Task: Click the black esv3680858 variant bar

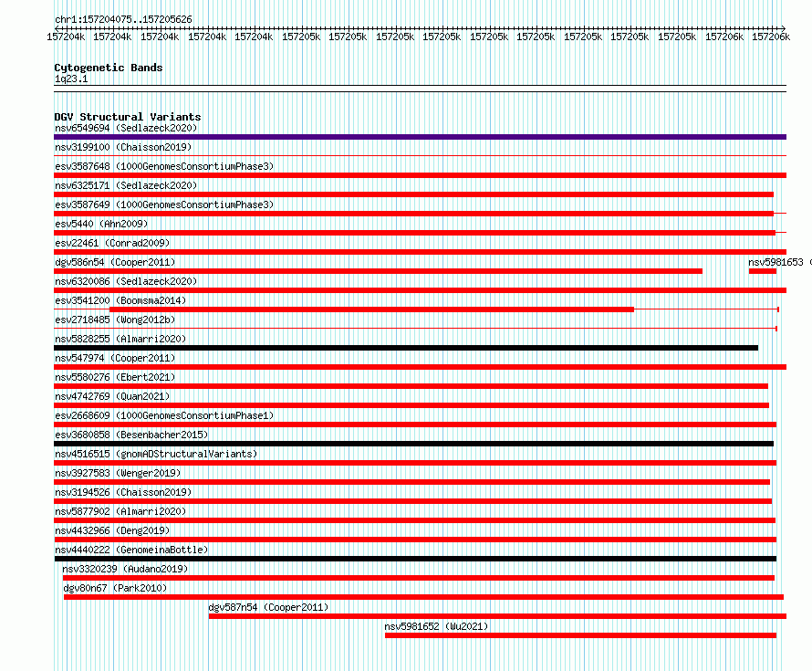Action: (x=414, y=444)
